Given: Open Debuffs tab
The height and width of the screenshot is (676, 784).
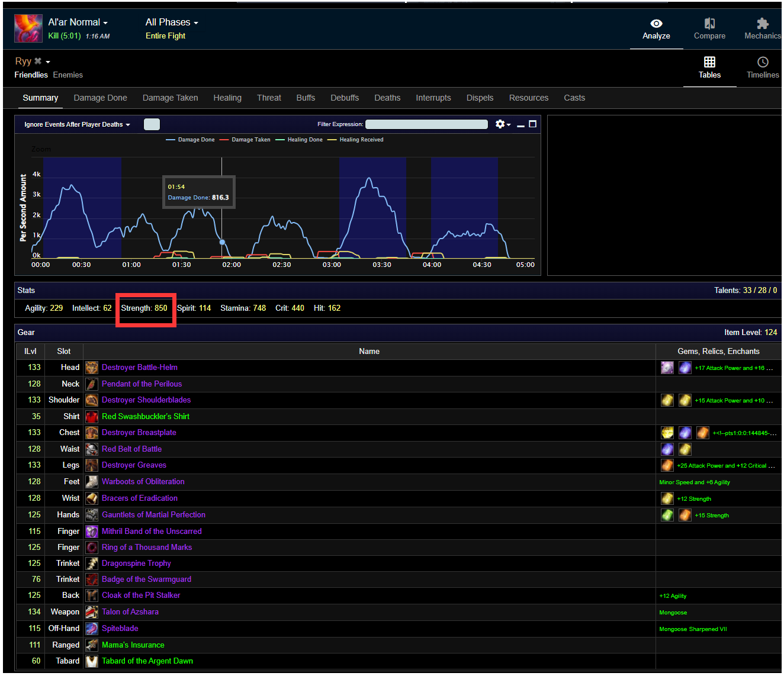Looking at the screenshot, I should pos(345,98).
